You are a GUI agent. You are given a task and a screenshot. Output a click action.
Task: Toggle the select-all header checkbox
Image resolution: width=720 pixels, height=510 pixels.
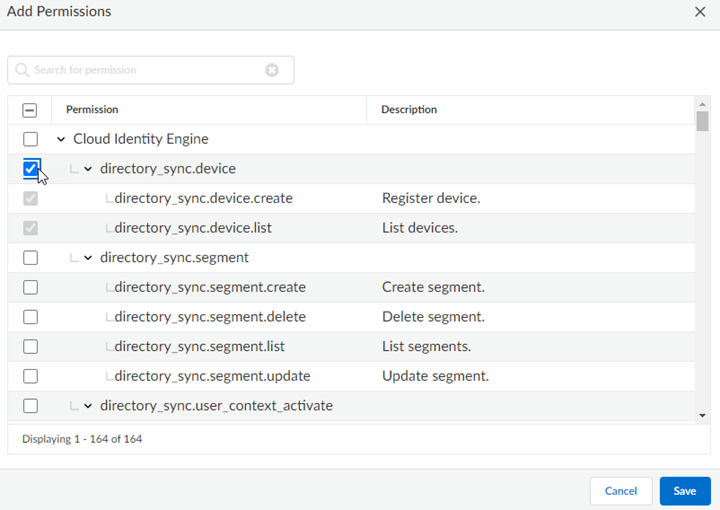point(30,110)
